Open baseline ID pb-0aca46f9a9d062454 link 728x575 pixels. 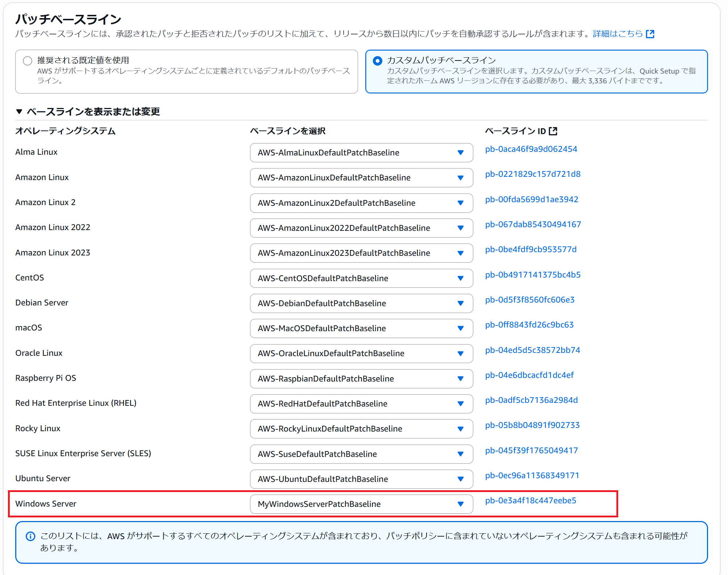coord(531,149)
